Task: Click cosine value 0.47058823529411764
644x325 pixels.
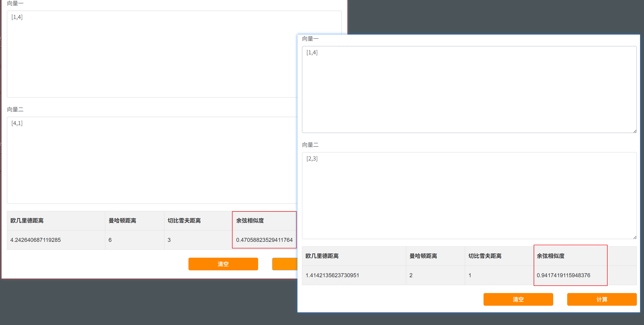Action: [x=264, y=240]
